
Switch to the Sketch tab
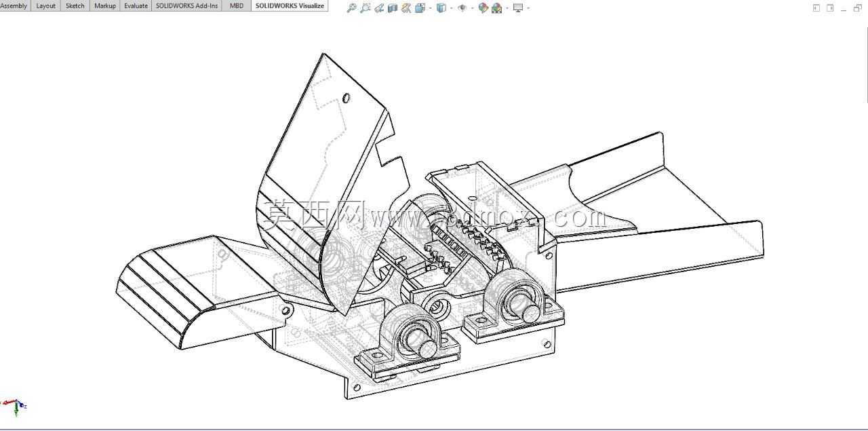(75, 5)
